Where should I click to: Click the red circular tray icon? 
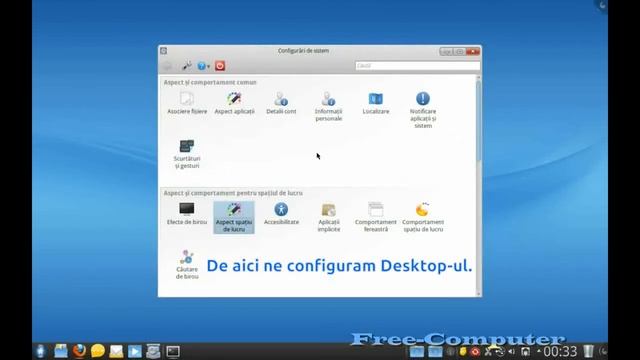[475, 351]
